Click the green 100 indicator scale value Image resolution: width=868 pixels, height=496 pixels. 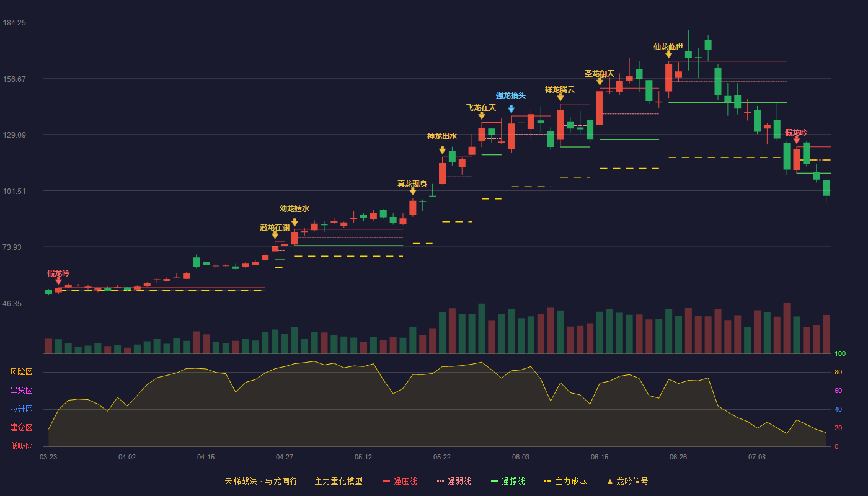point(840,354)
